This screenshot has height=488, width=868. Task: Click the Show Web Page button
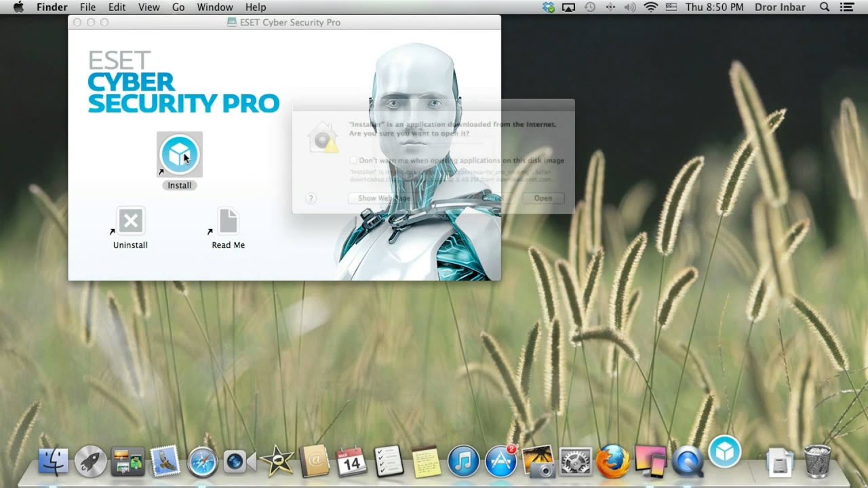pos(384,198)
